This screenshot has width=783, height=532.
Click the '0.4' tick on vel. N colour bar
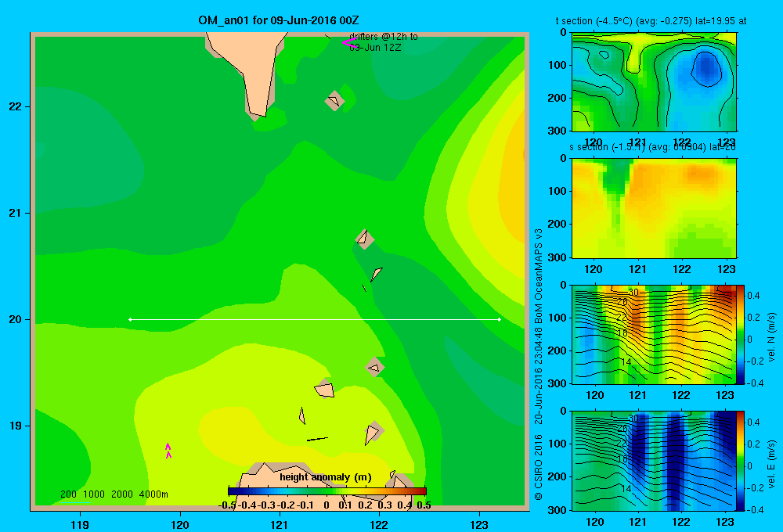pos(753,296)
